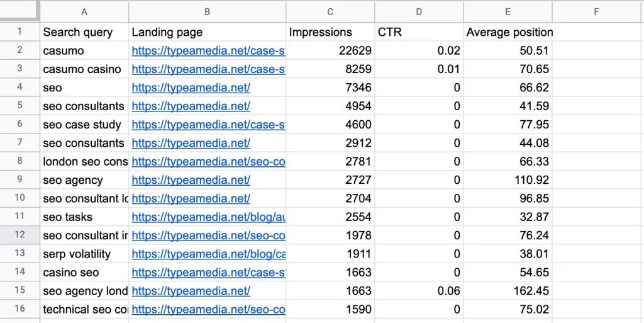This screenshot has width=644, height=323.
Task: Click the CTR cell showing 0.06
Action: tap(419, 291)
